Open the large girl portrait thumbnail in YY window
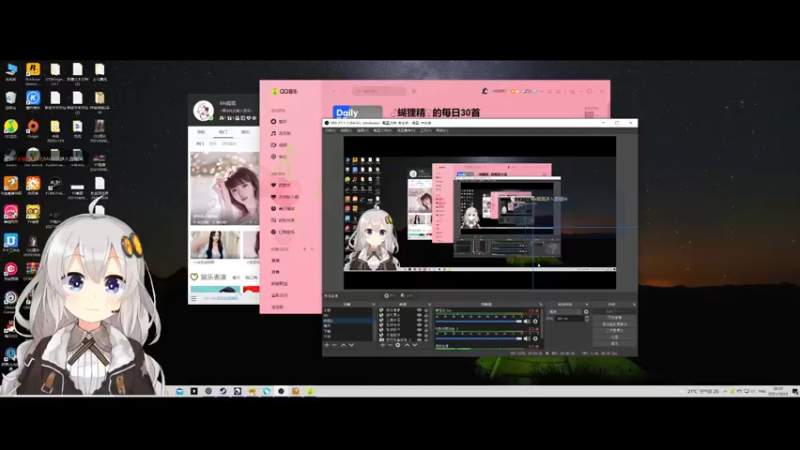This screenshot has width=800, height=450. (224, 188)
